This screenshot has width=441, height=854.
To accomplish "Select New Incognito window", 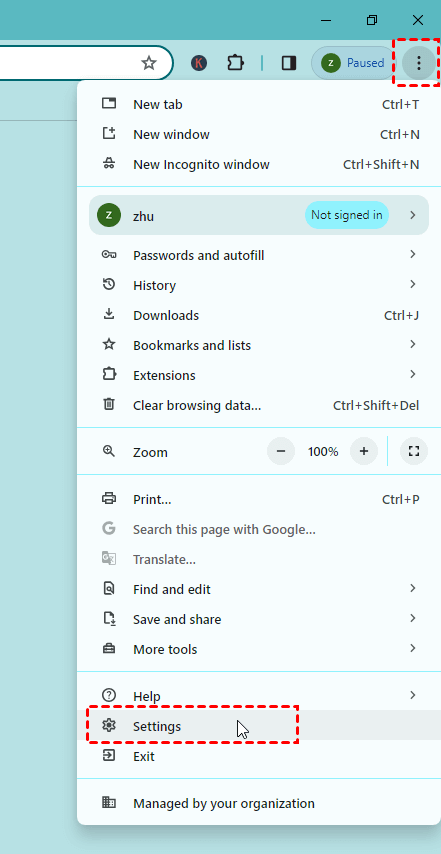I will [259, 164].
